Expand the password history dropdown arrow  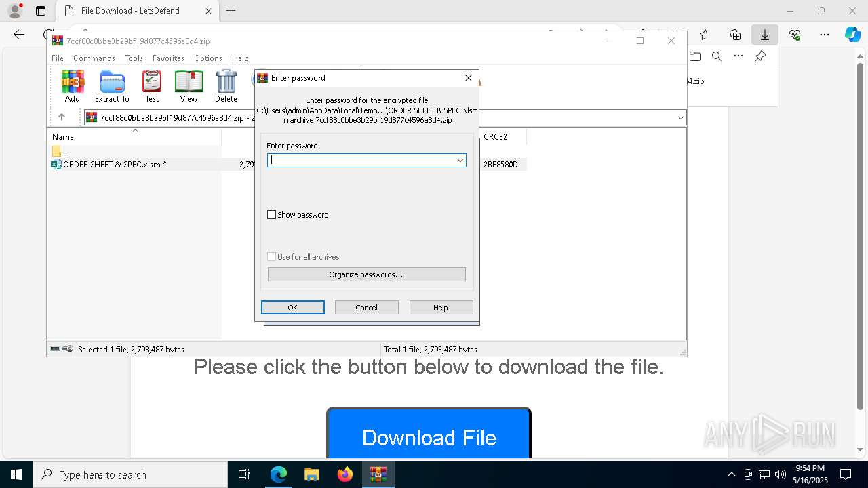(460, 160)
